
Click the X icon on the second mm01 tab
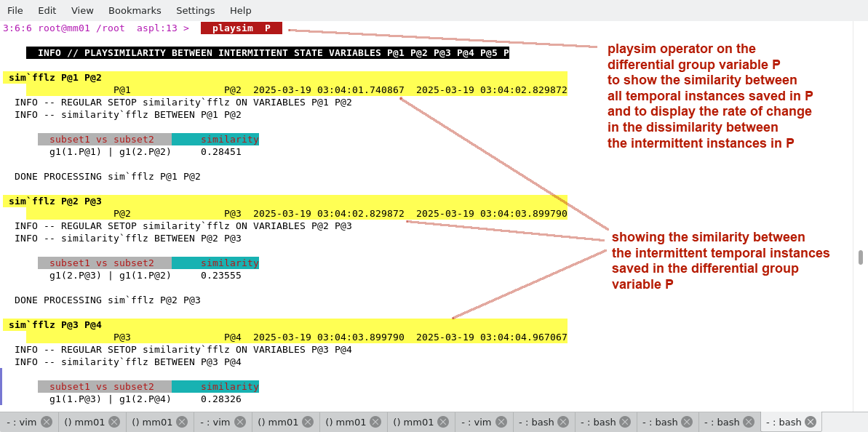pos(182,422)
